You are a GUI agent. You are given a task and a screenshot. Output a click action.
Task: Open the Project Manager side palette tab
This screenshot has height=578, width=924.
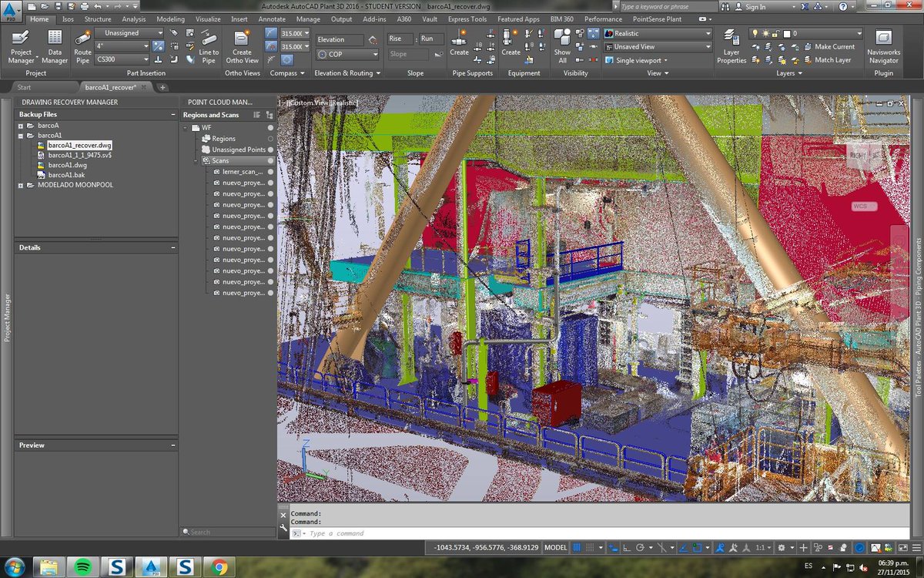7,318
